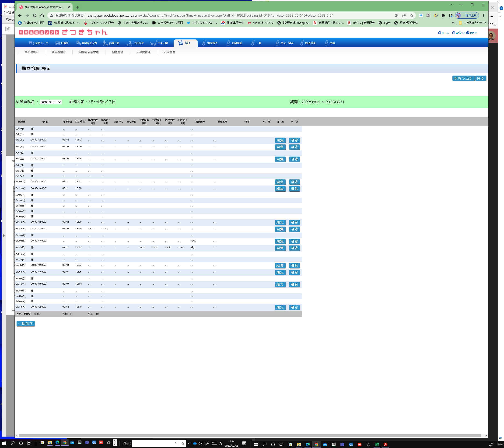Click 新規の追加 button
This screenshot has width=504, height=448.
[463, 78]
